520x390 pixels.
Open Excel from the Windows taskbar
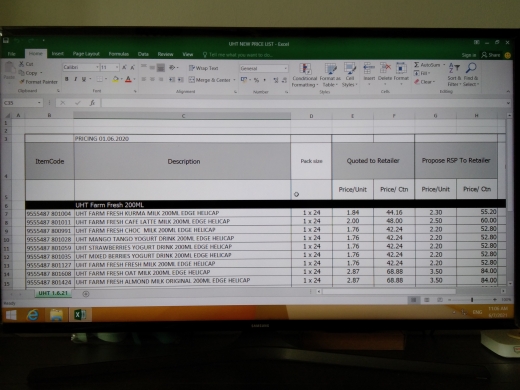(x=79, y=314)
